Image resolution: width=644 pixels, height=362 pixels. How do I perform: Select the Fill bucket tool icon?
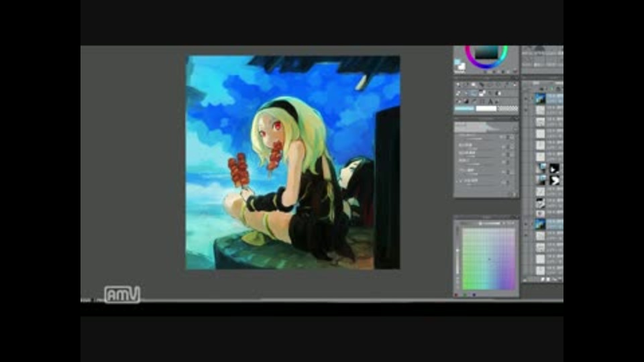[458, 101]
